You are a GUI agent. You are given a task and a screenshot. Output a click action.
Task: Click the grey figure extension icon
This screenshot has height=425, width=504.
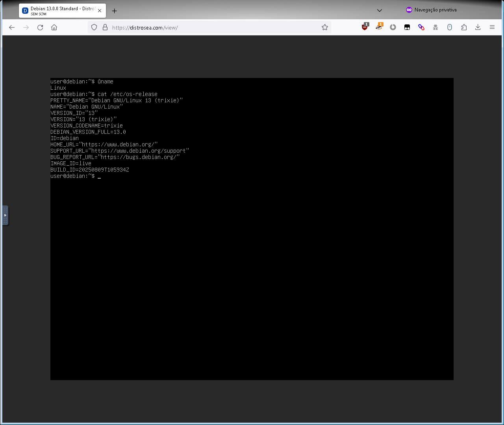point(435,27)
